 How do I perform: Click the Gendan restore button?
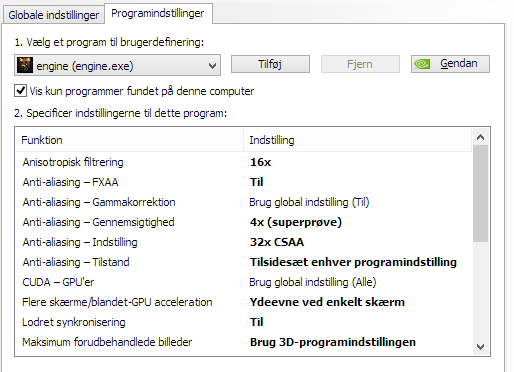point(450,64)
